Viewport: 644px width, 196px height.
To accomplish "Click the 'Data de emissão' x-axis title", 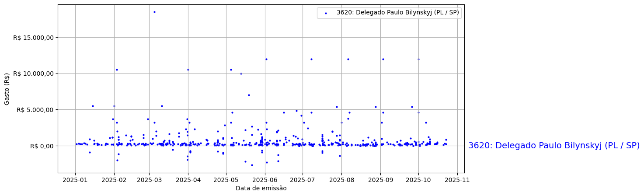I will pos(261,188).
